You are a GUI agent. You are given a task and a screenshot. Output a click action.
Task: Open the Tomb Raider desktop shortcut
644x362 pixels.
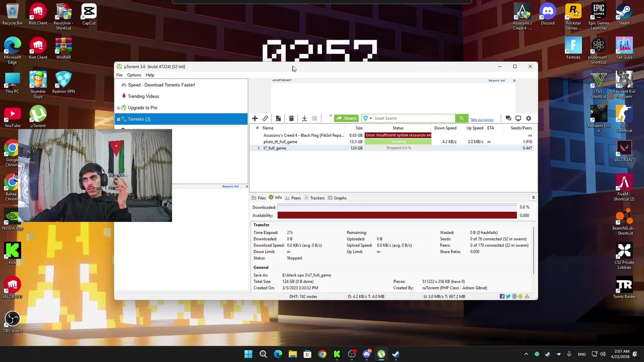click(624, 288)
